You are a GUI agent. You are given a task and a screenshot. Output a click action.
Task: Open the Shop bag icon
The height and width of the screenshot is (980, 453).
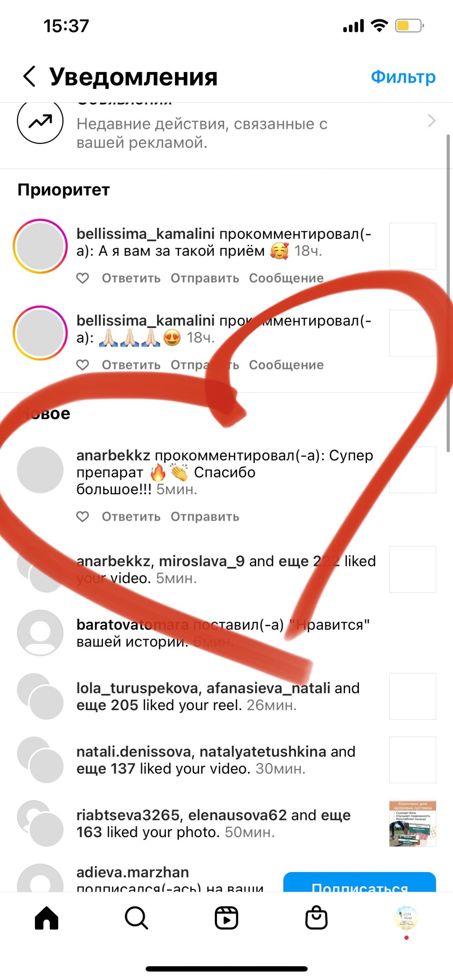[x=316, y=917]
